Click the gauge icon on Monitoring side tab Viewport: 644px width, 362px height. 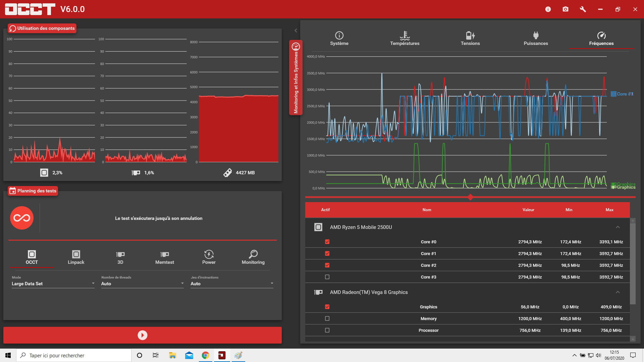(296, 46)
